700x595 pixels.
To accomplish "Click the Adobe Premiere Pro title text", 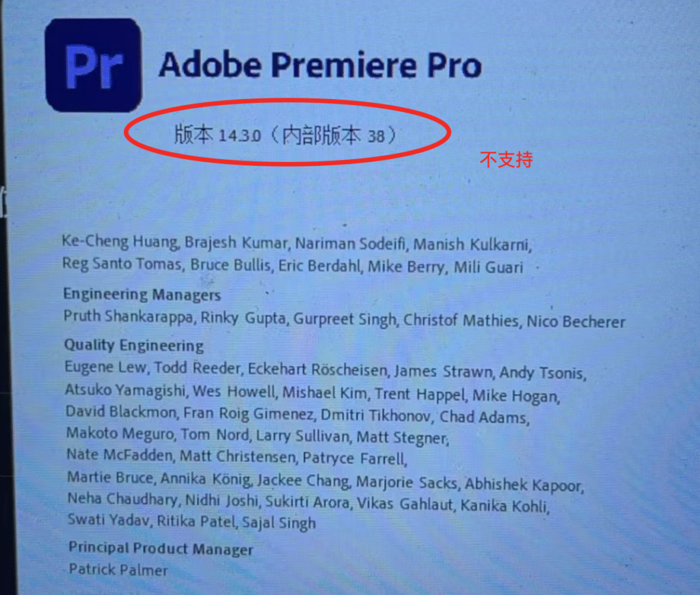I will (321, 66).
